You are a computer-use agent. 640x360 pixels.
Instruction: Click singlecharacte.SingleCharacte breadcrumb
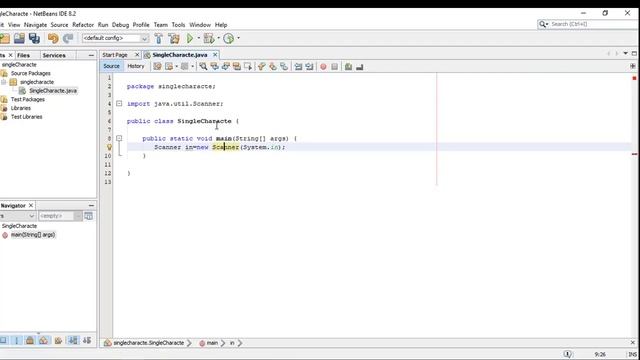pos(148,343)
